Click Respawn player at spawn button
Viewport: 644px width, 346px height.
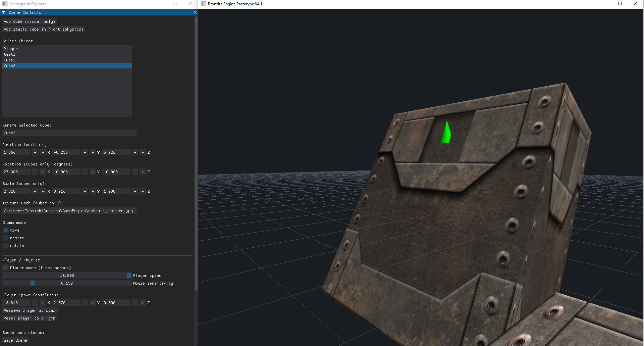tap(31, 310)
